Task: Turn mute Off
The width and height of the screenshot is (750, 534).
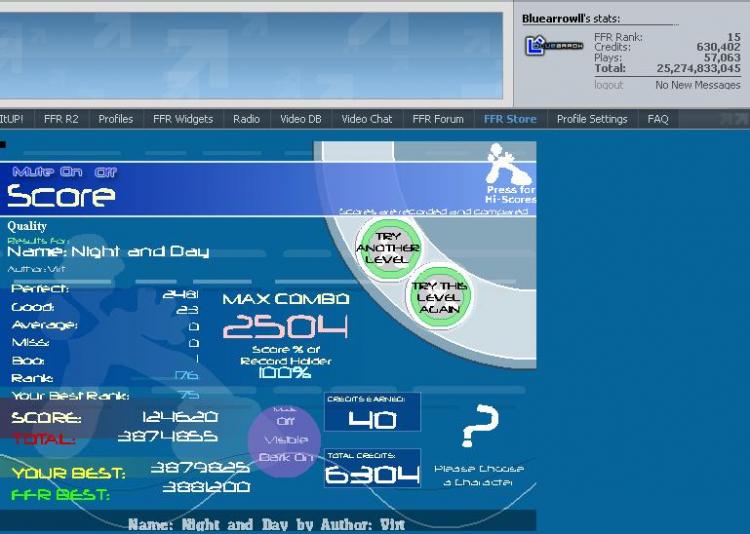Action: coord(106,172)
